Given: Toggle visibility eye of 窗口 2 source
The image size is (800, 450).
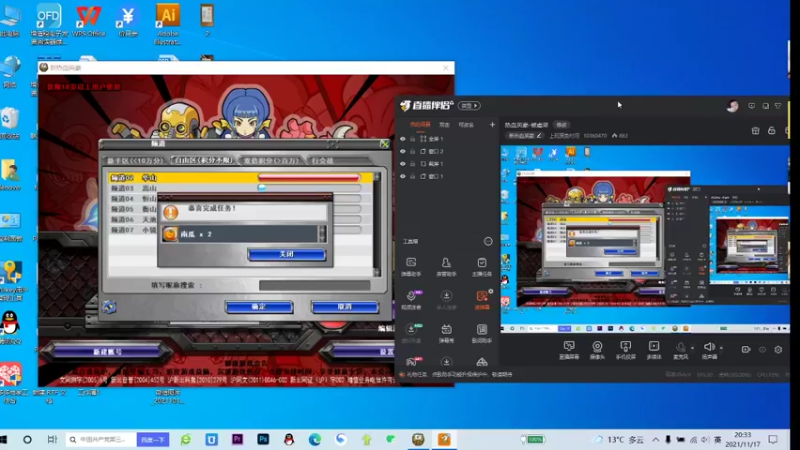Looking at the screenshot, I should point(403,152).
